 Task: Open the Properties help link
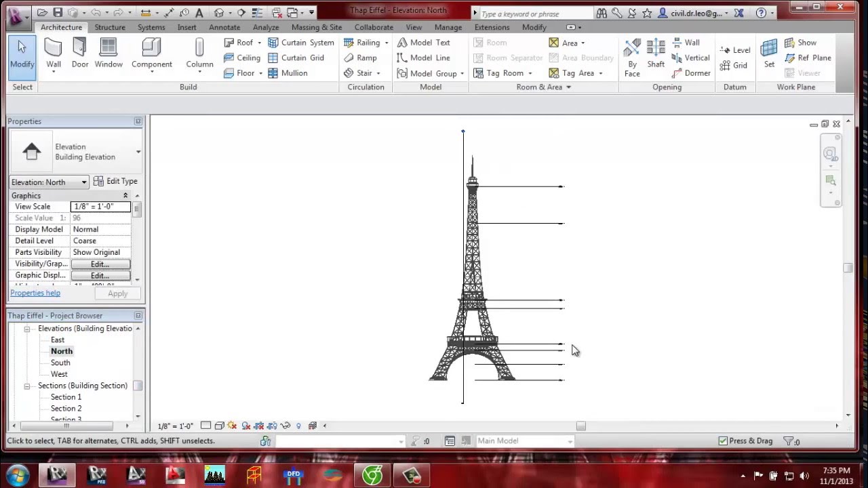(35, 293)
